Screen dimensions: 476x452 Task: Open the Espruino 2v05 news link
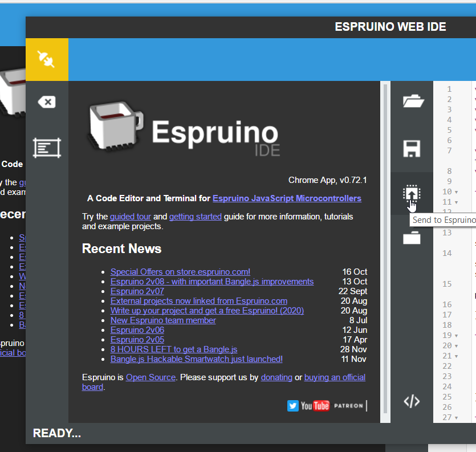pyautogui.click(x=137, y=340)
